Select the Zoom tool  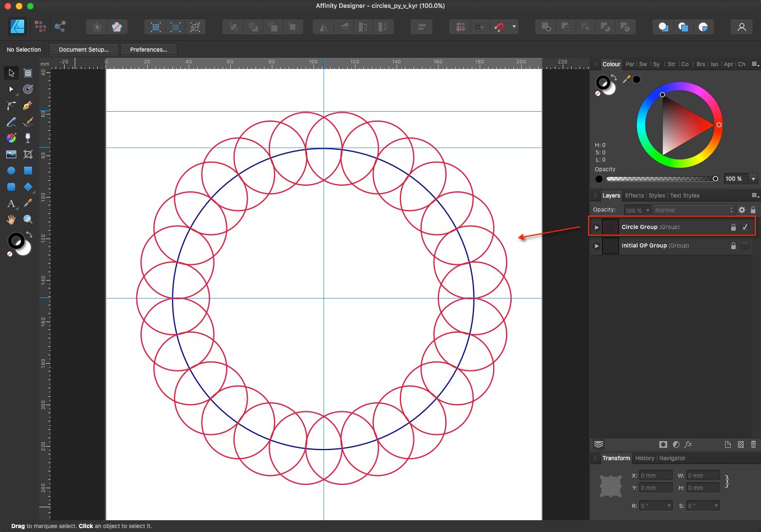coord(27,219)
